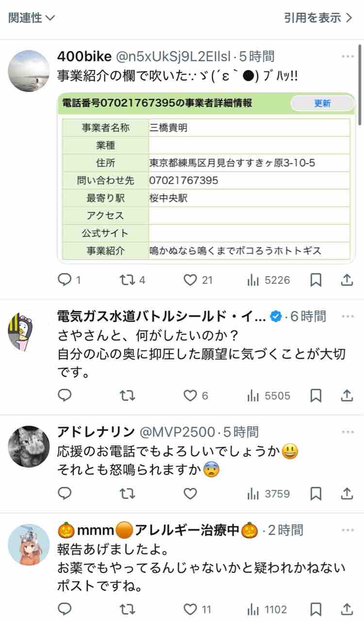Open the 事業者詳細情報 image attachment
The image size is (364, 622).
pos(206,178)
